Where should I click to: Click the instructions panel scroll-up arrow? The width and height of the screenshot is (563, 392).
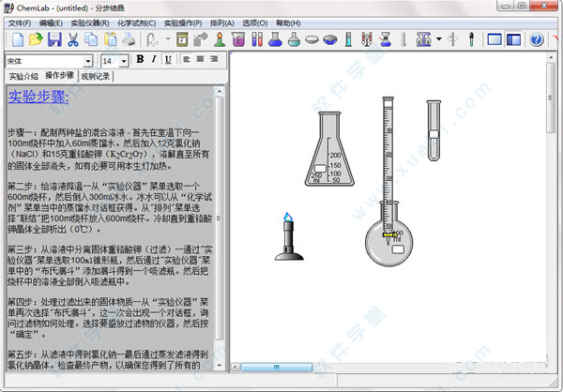(220, 92)
